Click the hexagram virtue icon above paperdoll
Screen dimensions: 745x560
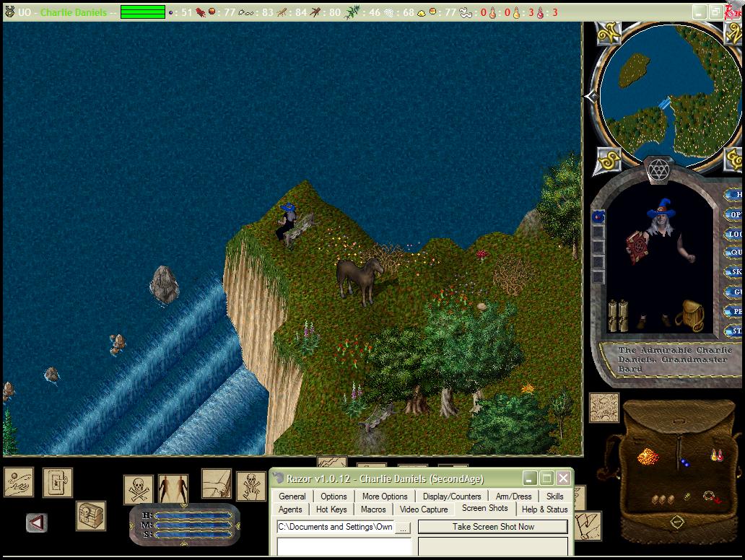(658, 170)
